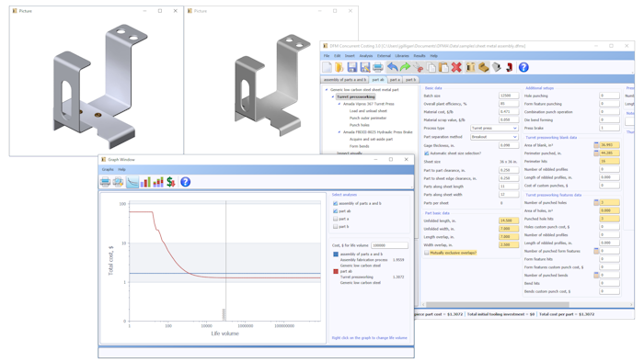The height and width of the screenshot is (362, 644).
Task: Show the stacked bar chart graph
Action: (158, 182)
